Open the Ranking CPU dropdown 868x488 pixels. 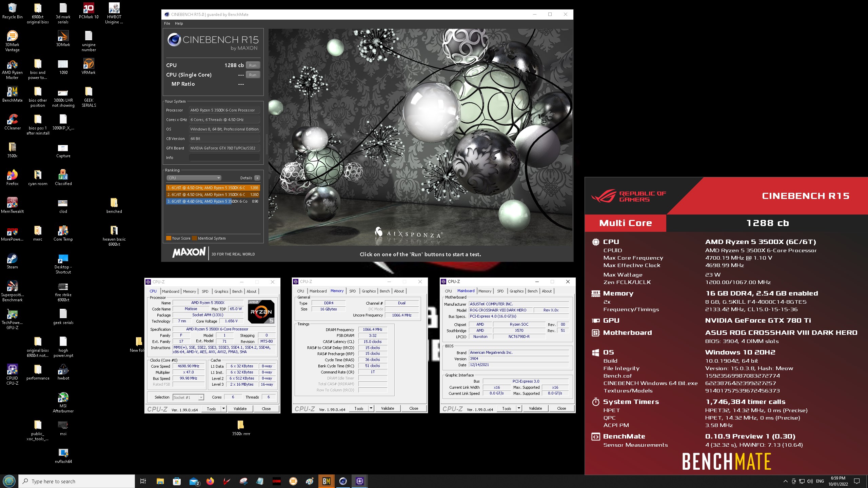[194, 178]
